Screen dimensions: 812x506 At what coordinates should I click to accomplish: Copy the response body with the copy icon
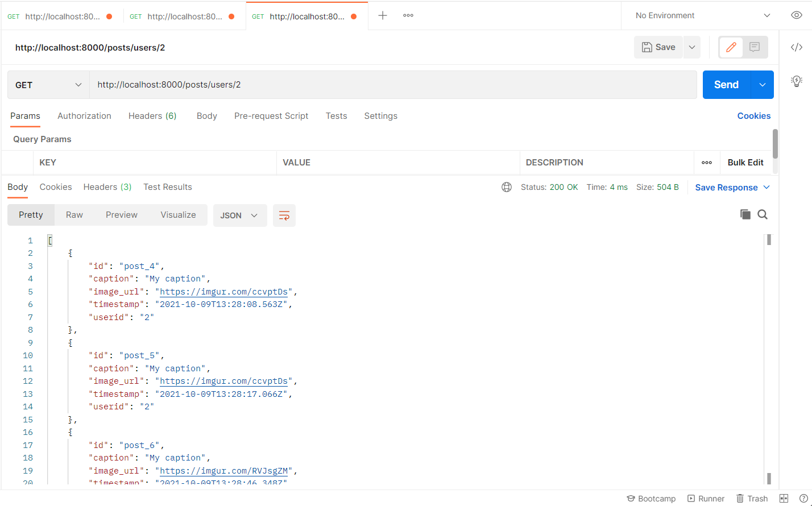click(x=745, y=214)
